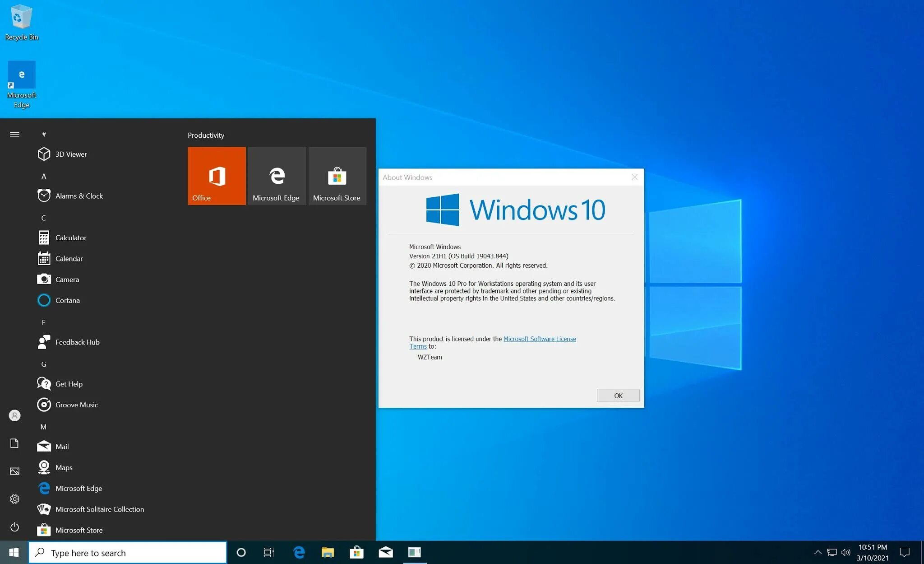The width and height of the screenshot is (924, 564).
Task: Open Microsoft Edge tile in Start
Action: 277,175
